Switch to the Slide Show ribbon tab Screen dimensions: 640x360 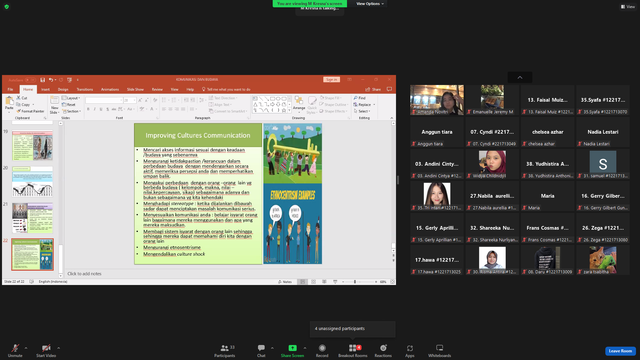pyautogui.click(x=135, y=89)
